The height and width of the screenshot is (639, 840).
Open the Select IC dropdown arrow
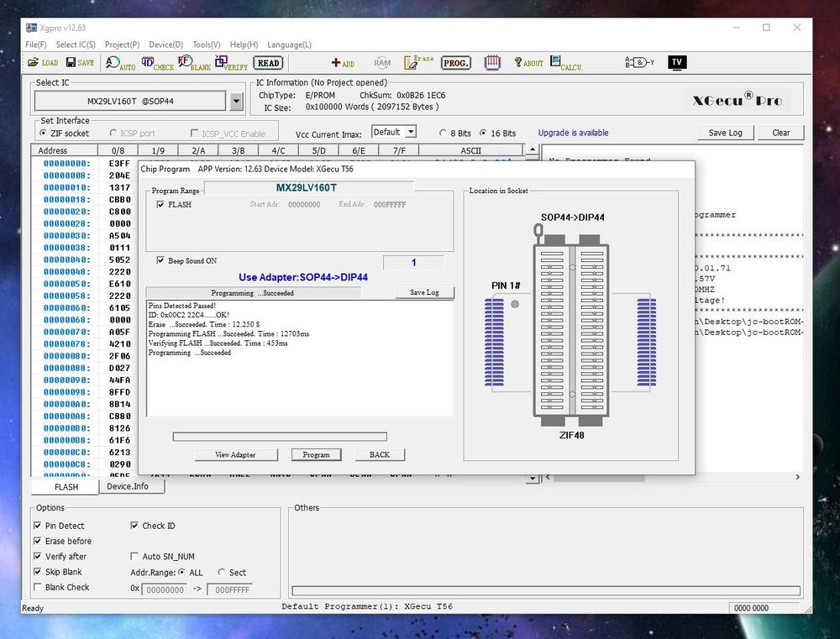(236, 102)
